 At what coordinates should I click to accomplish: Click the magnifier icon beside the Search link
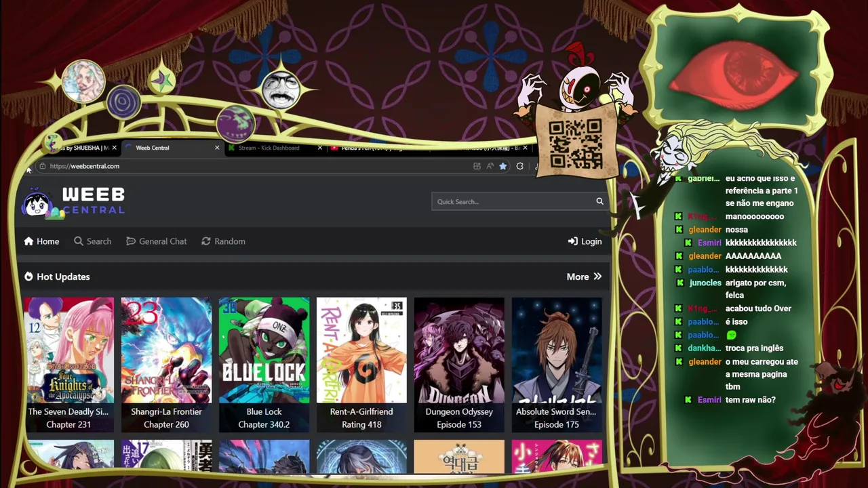[79, 241]
